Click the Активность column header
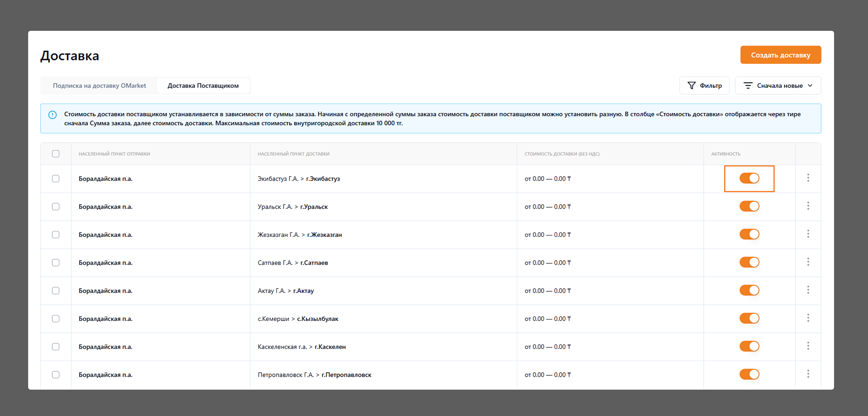Viewport: 868px width, 416px height. pyautogui.click(x=725, y=154)
